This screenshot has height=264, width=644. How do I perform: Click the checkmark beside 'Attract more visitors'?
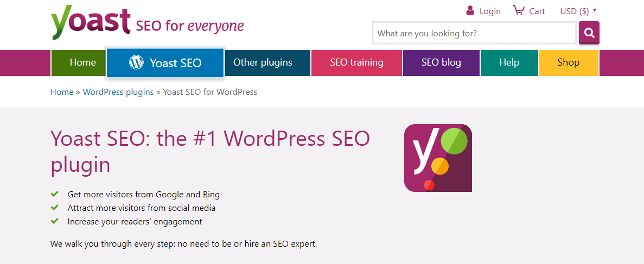tap(54, 207)
